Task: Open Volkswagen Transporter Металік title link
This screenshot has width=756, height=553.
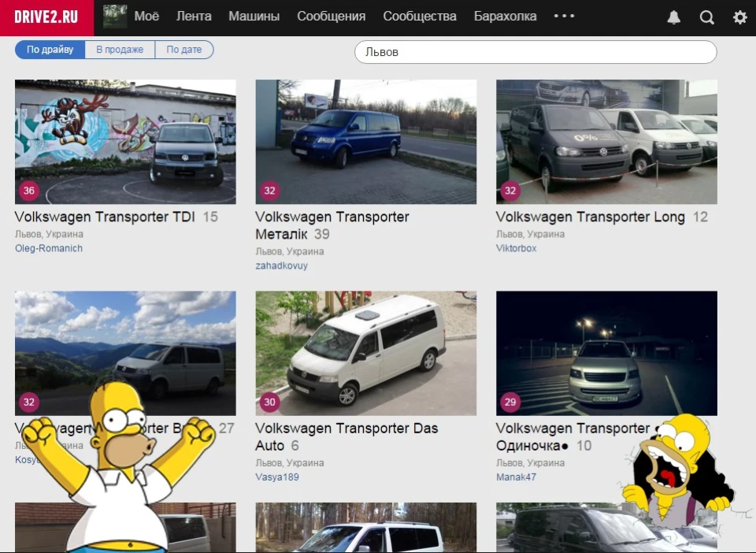Action: pyautogui.click(x=332, y=225)
